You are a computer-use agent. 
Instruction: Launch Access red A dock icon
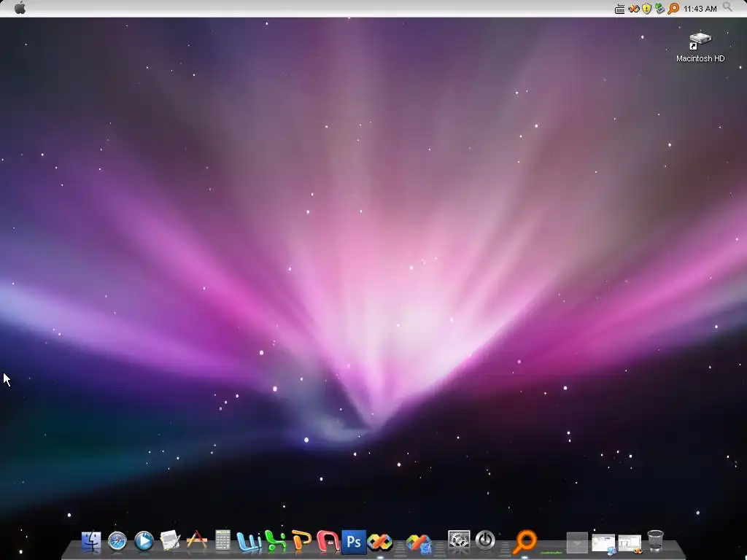point(328,542)
